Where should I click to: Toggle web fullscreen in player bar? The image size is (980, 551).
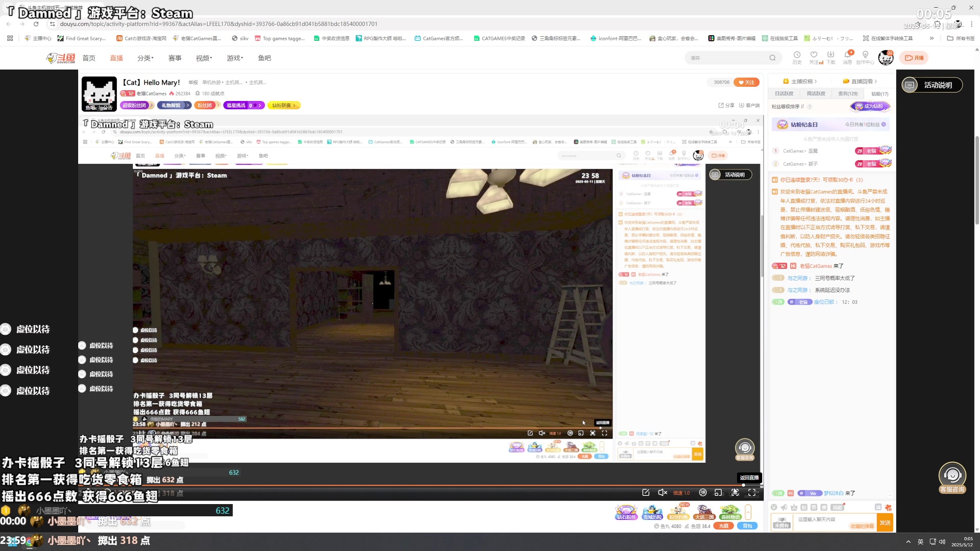[x=735, y=492]
